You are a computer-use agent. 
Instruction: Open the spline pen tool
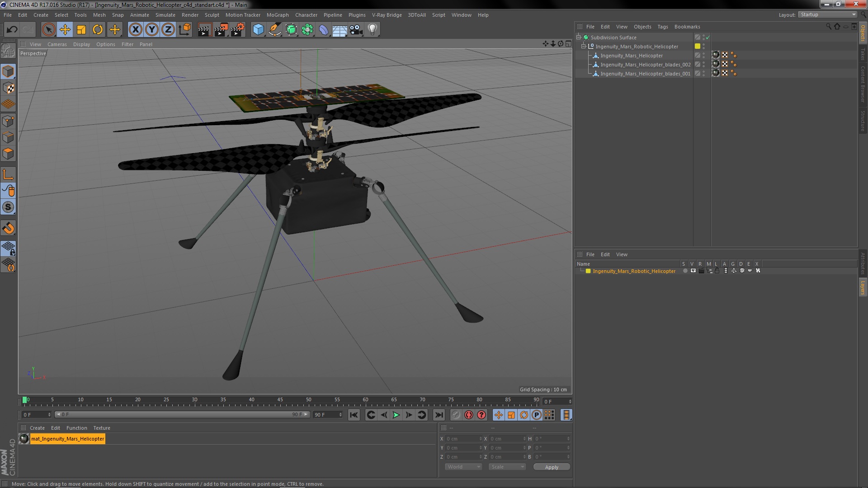click(274, 30)
